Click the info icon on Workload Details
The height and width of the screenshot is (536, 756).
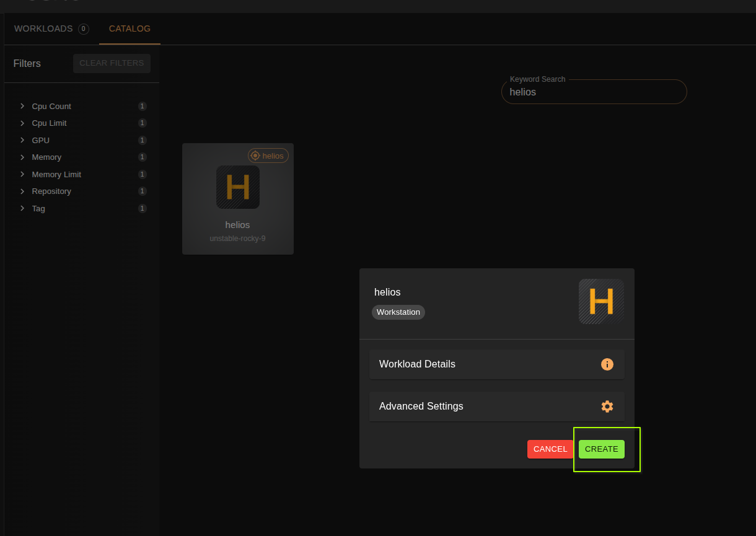[607, 364]
